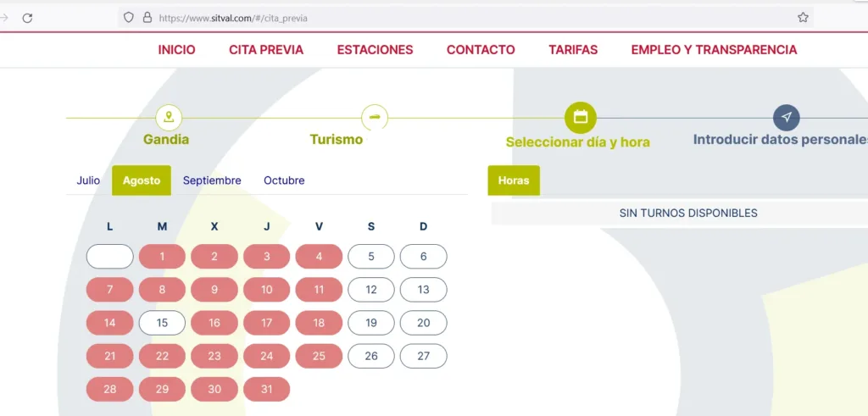Click the shield tracking protection icon
Viewport: 868px width, 416px height.
(129, 17)
